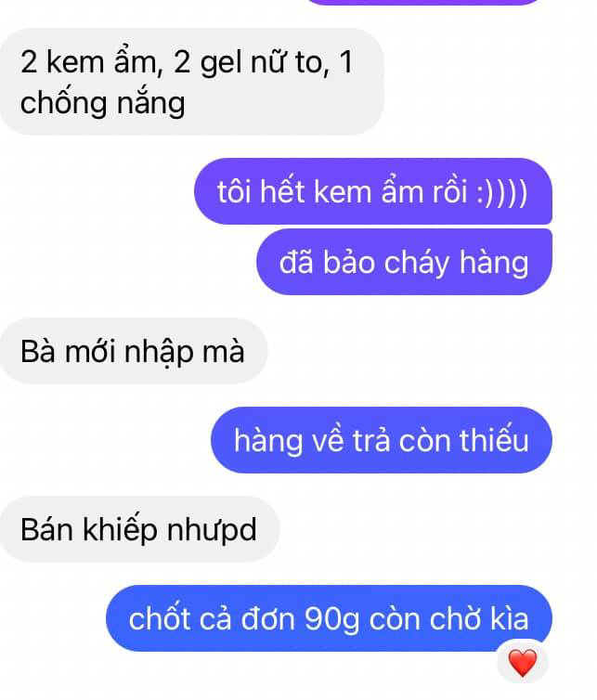This screenshot has height=700, width=597.
Task: Click the word 'nhập' in the gray bubble
Action: point(159,353)
